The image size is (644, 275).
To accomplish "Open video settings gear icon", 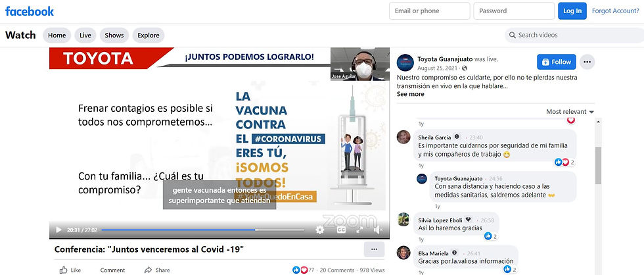I will coord(320,230).
